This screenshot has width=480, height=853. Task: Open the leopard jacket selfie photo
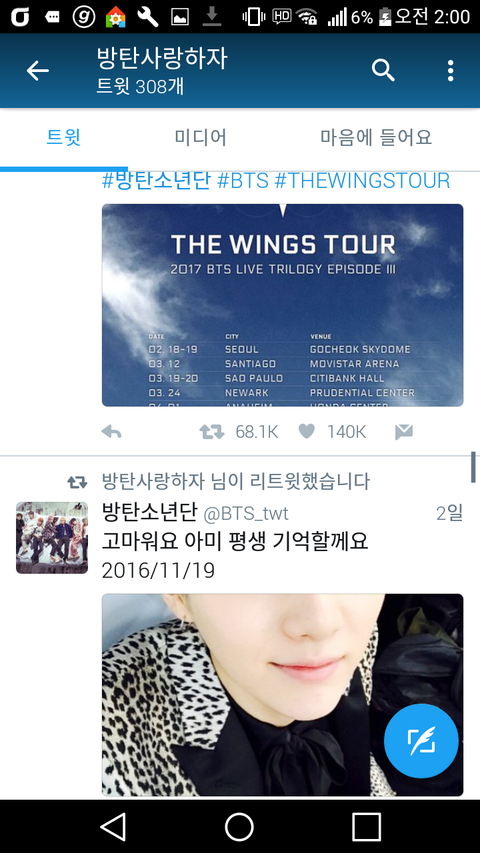(x=282, y=695)
